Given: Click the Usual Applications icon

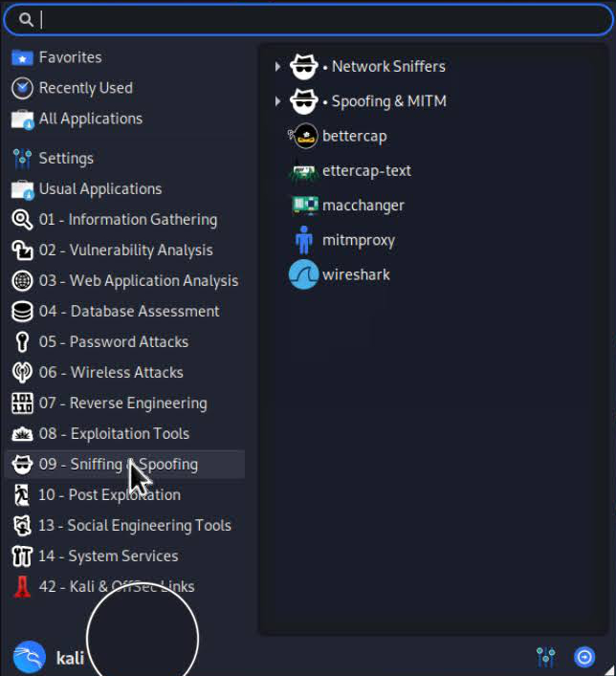Looking at the screenshot, I should point(22,189).
